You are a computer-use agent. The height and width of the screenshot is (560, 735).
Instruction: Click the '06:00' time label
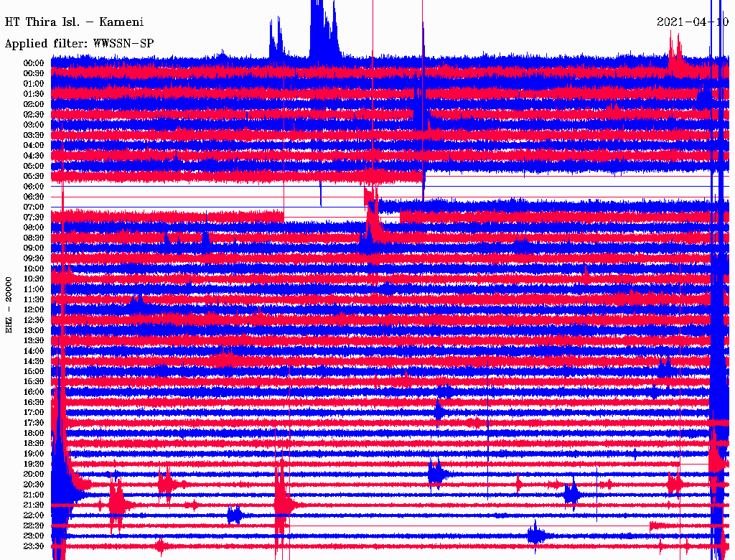point(34,187)
